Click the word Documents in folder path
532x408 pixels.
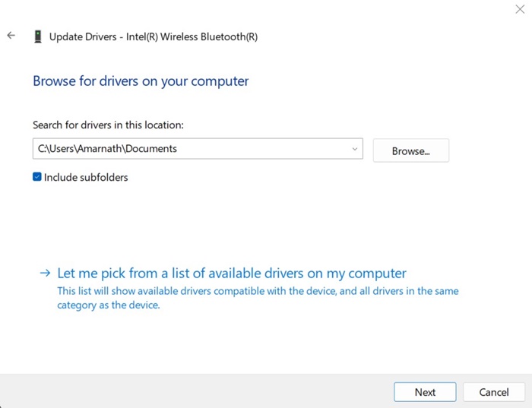click(151, 149)
